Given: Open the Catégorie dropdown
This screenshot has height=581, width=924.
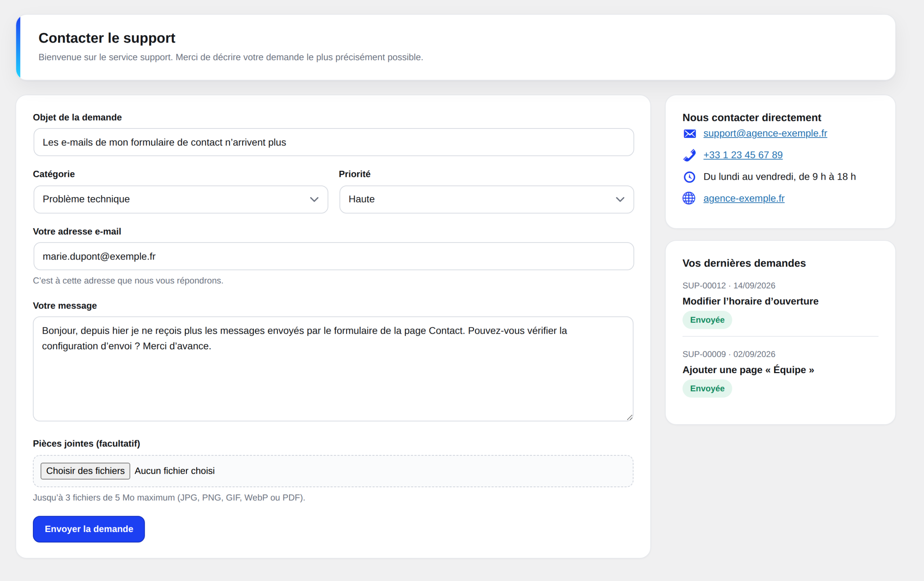Looking at the screenshot, I should (181, 200).
